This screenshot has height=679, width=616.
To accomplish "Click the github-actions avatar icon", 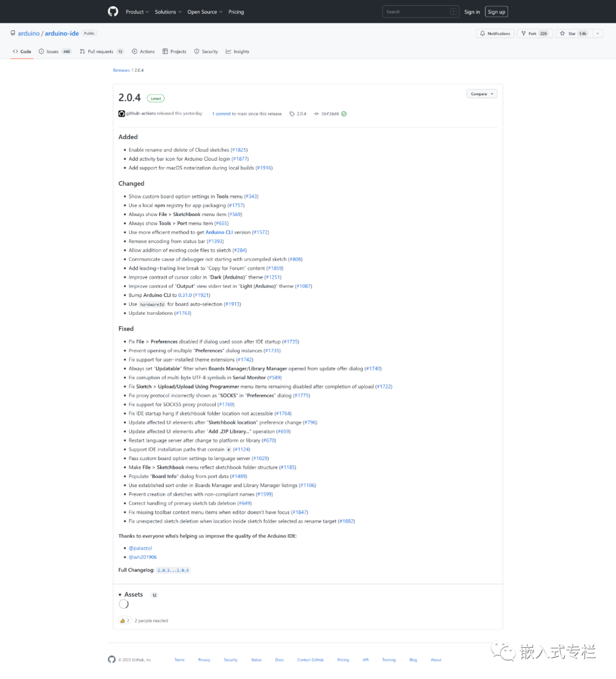I will point(121,113).
